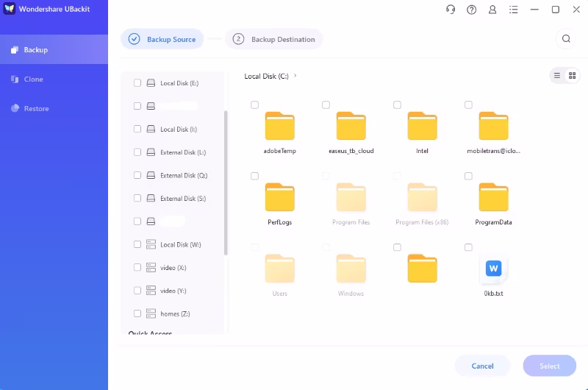The image size is (588, 390).
Task: Open the help question mark icon
Action: coord(471,10)
